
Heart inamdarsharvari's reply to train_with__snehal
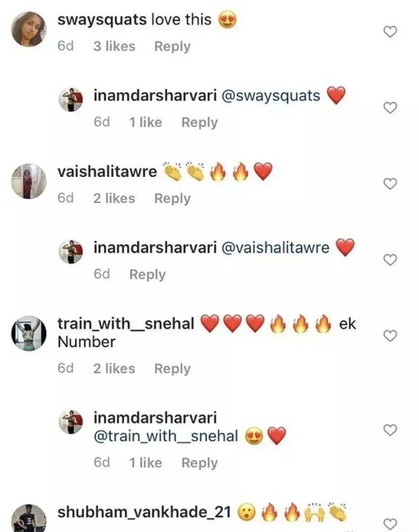click(390, 430)
